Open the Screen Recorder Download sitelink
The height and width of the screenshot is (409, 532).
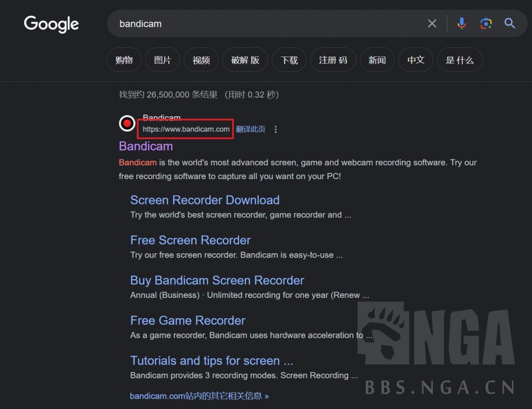[x=205, y=200]
